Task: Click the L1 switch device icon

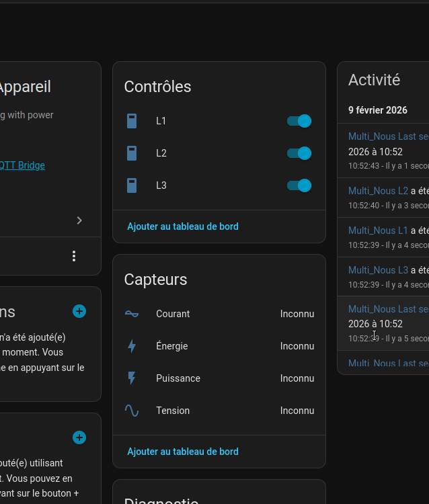Action: click(x=132, y=121)
